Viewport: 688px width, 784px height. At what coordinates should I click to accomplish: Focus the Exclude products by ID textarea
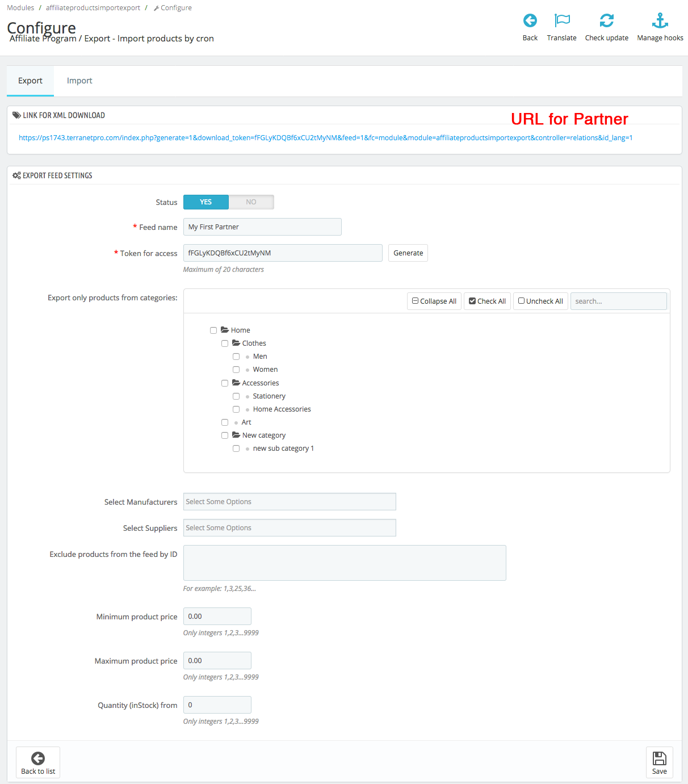point(345,563)
